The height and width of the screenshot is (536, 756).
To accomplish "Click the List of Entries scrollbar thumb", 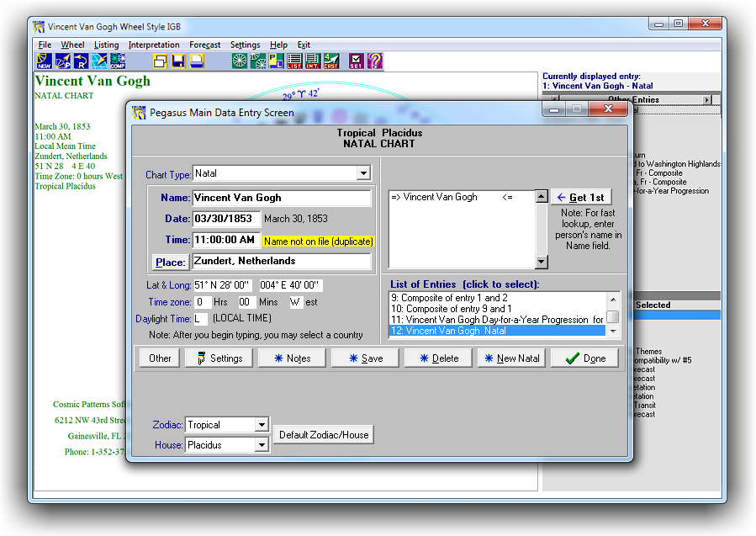I will (x=614, y=316).
